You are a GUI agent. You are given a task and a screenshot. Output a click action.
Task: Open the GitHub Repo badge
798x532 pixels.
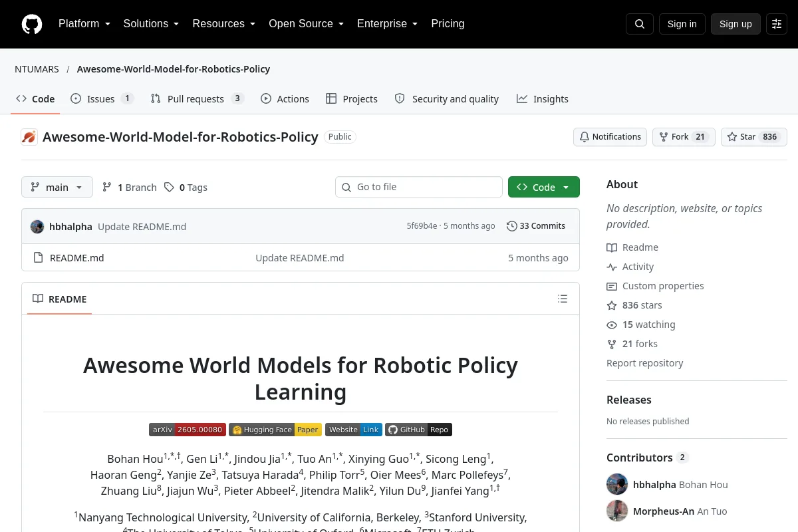418,430
